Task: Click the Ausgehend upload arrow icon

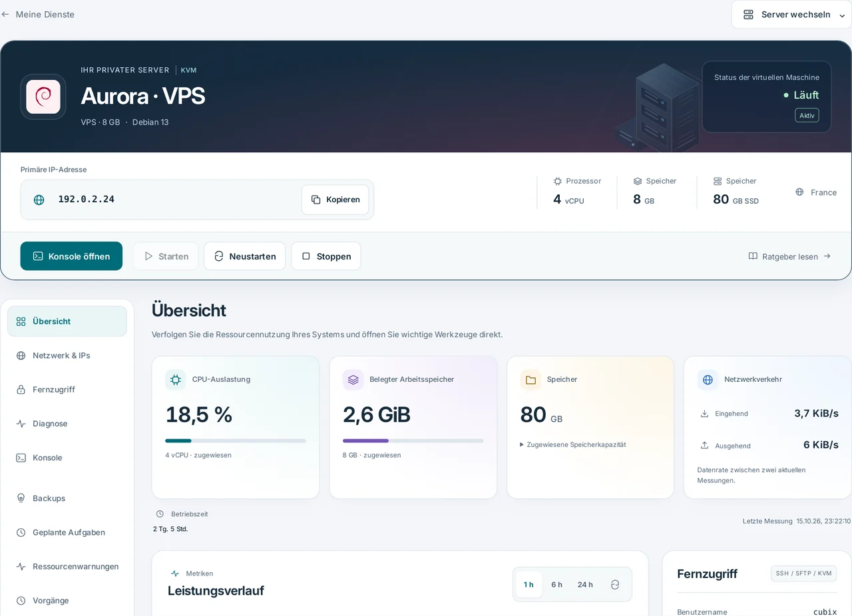Action: 704,446
